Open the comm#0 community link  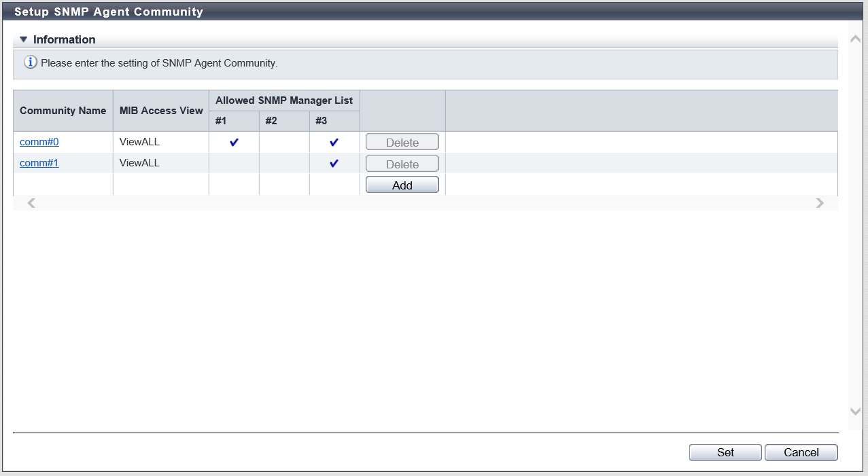pos(39,143)
